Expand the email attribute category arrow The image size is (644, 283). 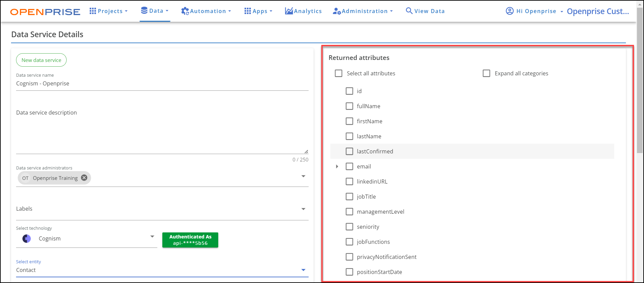tap(337, 166)
